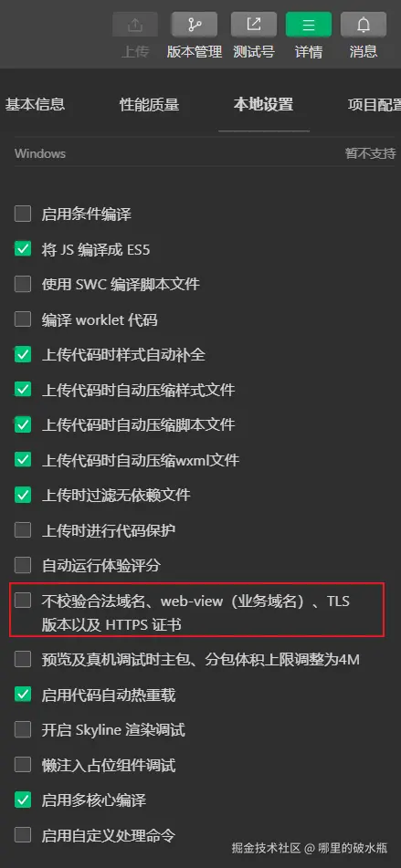Open the 项目配置 tab
The image size is (401, 868).
coord(375,104)
